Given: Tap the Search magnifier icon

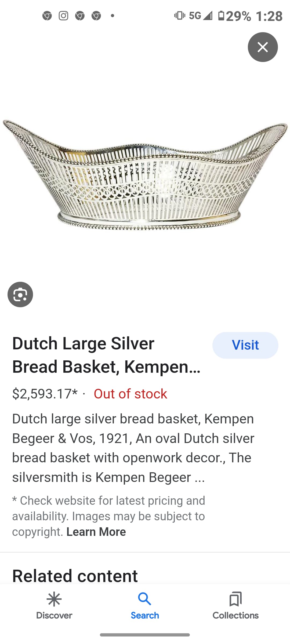Looking at the screenshot, I should [x=145, y=599].
